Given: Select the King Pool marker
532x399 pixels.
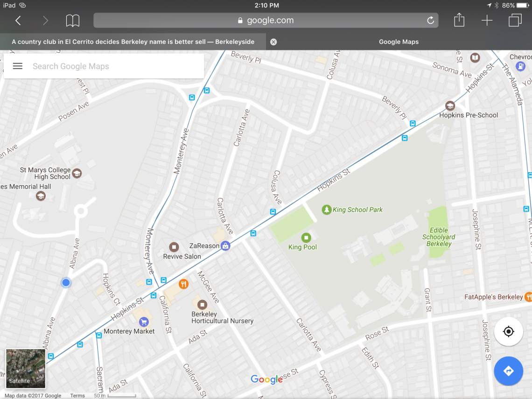Looking at the screenshot, I should pos(306,238).
